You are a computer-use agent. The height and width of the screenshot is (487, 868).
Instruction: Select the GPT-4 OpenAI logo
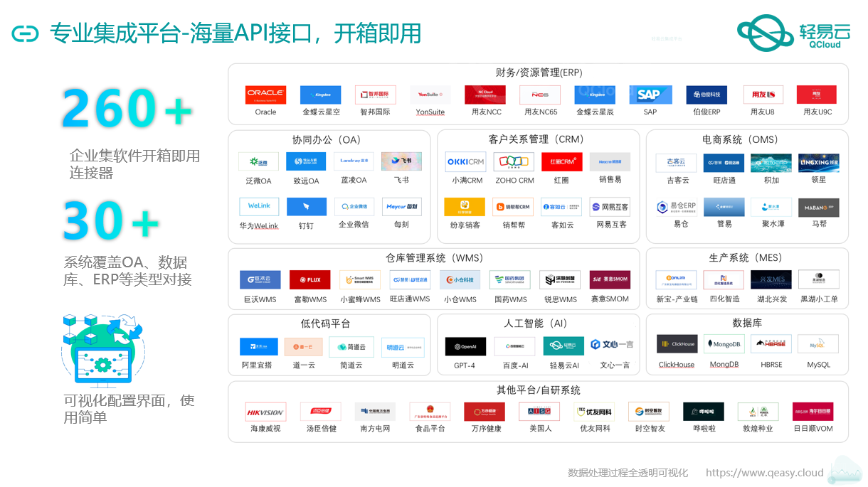(465, 346)
